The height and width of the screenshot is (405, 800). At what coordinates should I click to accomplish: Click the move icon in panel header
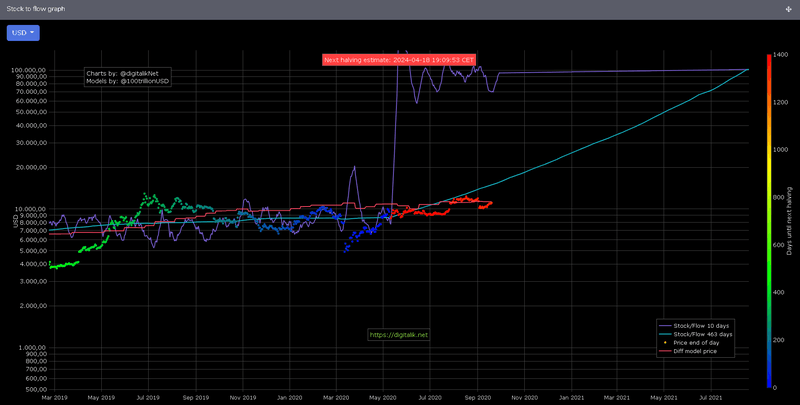789,9
